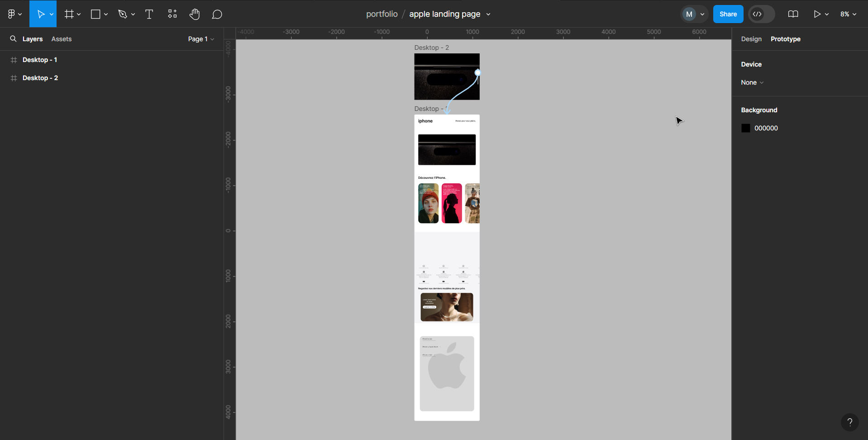
Task: Open the Move tool options arrow
Action: pyautogui.click(x=52, y=14)
